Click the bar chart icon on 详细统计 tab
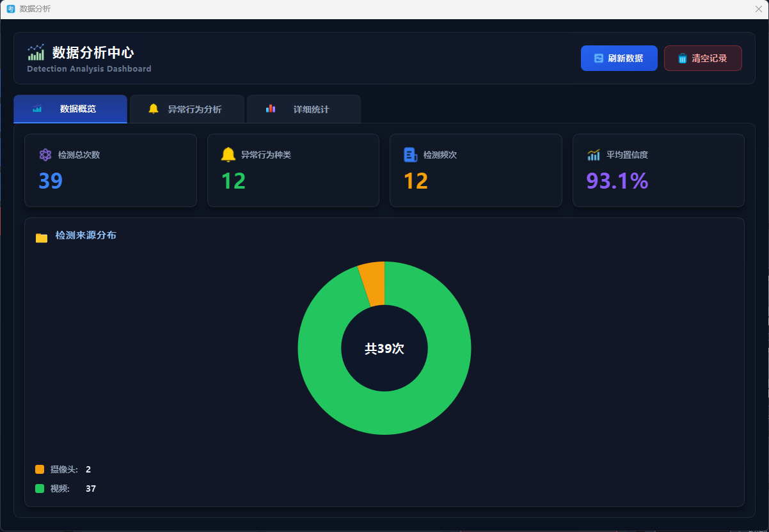Screen dimensions: 769x532 point(271,109)
